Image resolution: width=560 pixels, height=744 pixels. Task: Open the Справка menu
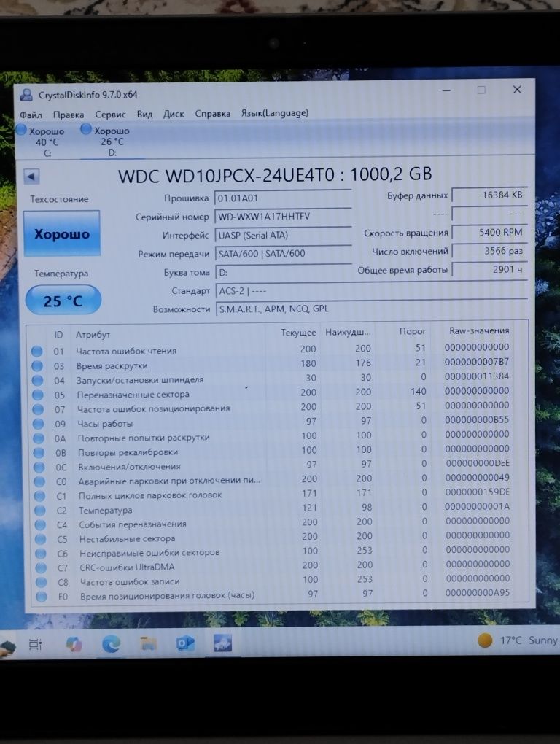pyautogui.click(x=212, y=114)
